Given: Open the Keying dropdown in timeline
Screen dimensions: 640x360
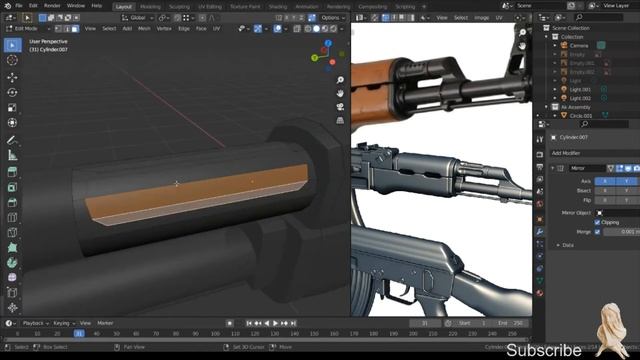Looking at the screenshot, I should (64, 323).
